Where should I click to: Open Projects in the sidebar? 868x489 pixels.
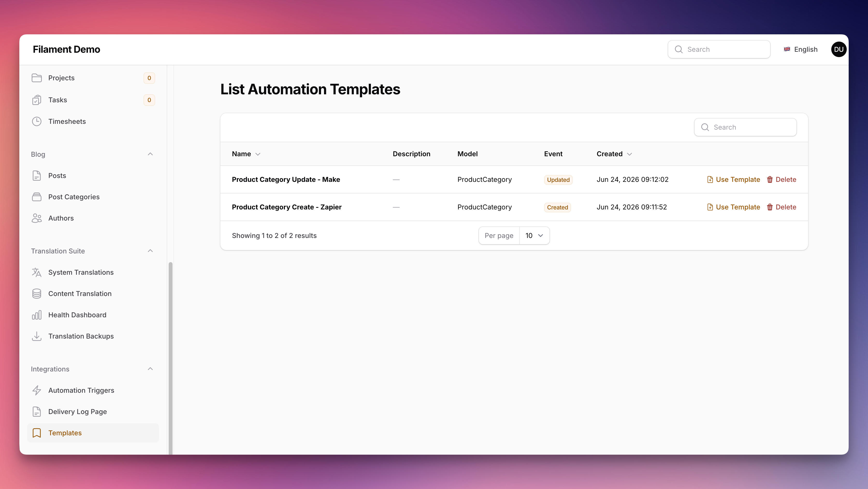(93, 78)
